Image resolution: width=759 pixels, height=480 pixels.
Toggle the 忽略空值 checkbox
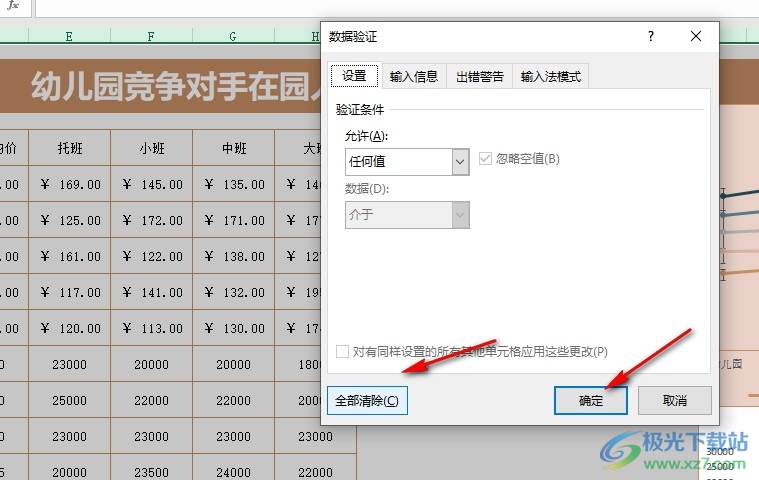tap(485, 159)
